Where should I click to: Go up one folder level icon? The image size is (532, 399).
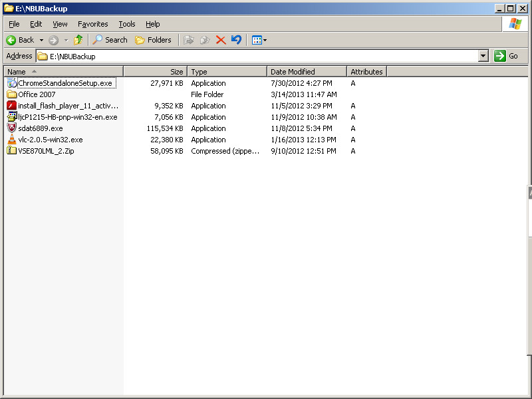(x=78, y=40)
